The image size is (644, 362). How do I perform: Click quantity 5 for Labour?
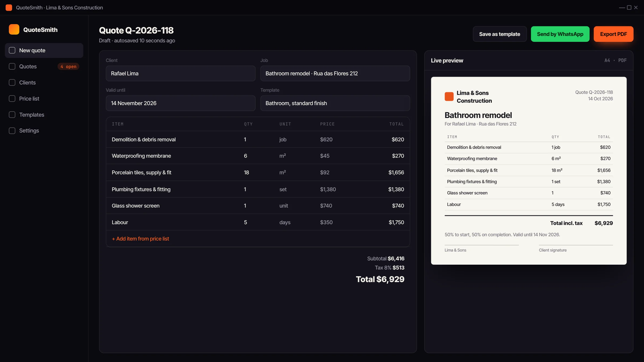coord(245,222)
